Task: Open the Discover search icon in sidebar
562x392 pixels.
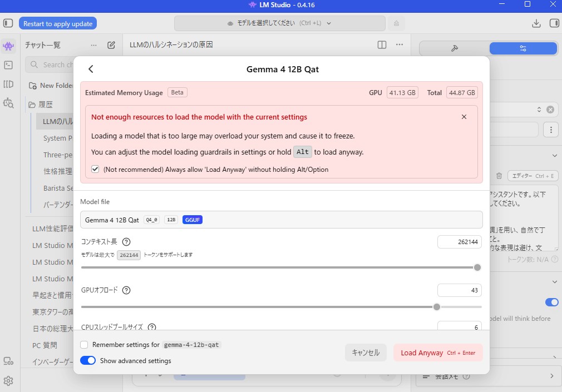Action: (8, 103)
